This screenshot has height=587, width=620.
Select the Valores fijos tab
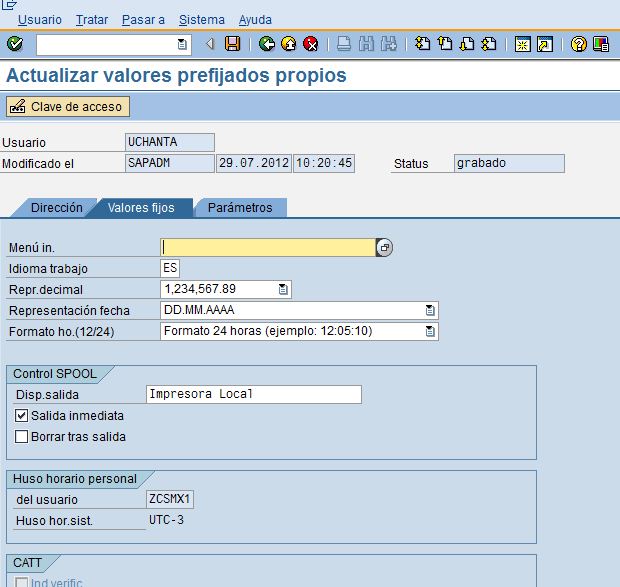tap(141, 208)
